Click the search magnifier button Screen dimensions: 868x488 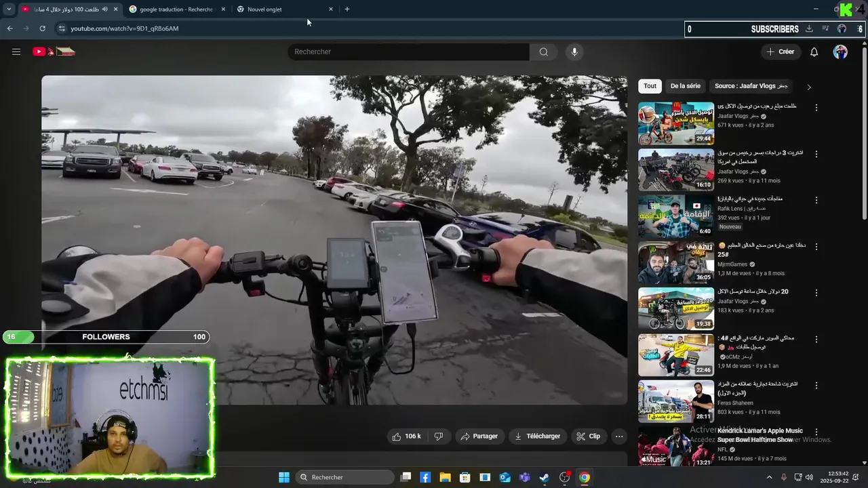pyautogui.click(x=544, y=52)
